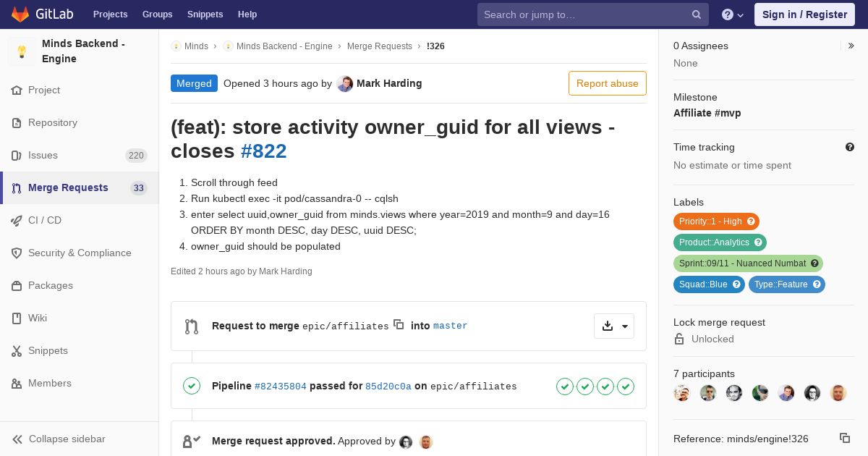Click the Snippets scissors icon
Viewport: 868px width, 456px height.
coord(17,351)
